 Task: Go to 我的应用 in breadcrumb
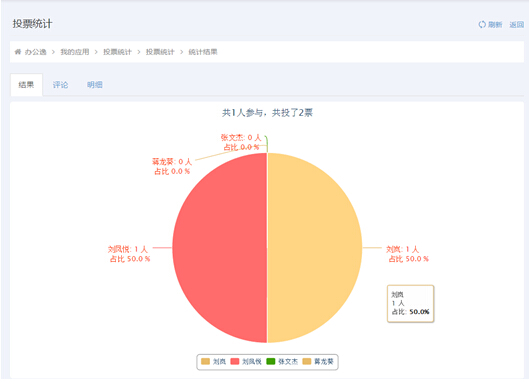click(x=75, y=52)
